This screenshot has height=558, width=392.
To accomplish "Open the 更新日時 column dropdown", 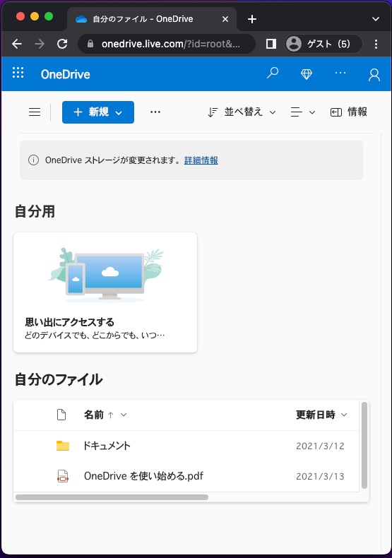I will (344, 415).
